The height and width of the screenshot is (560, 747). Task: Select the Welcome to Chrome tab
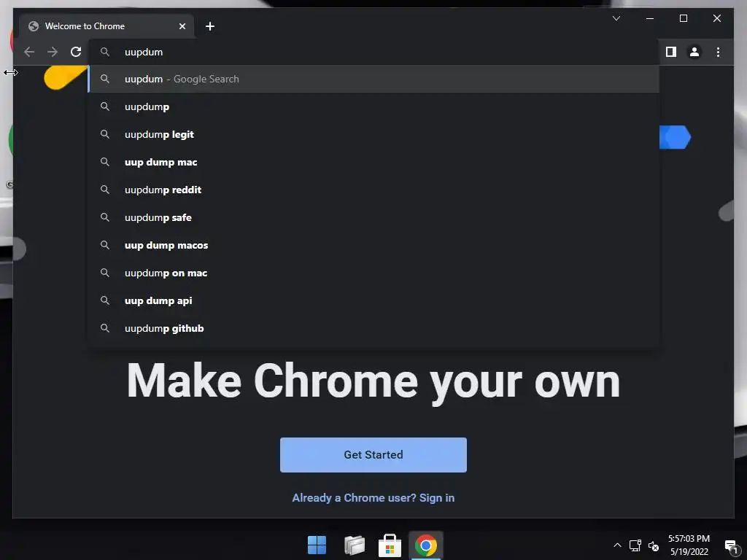pyautogui.click(x=107, y=26)
